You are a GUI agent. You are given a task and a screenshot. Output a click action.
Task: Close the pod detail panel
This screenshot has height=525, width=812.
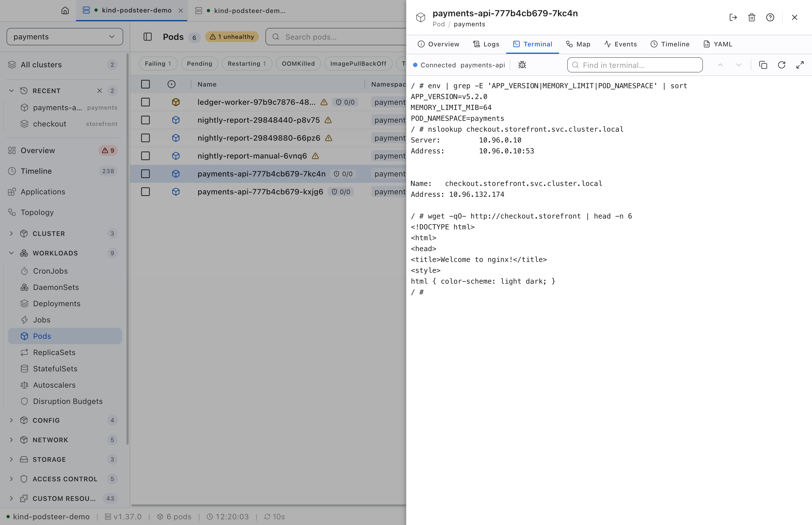click(794, 17)
